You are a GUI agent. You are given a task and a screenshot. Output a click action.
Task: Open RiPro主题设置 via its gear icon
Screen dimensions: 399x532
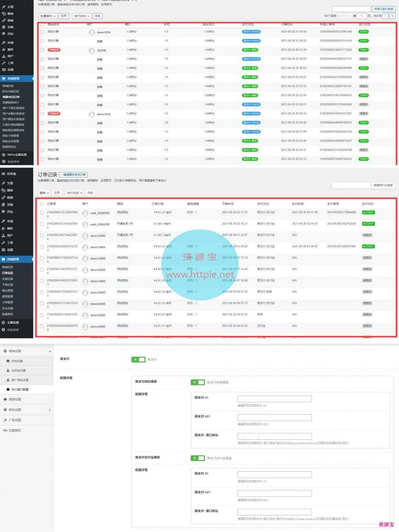pos(4,155)
